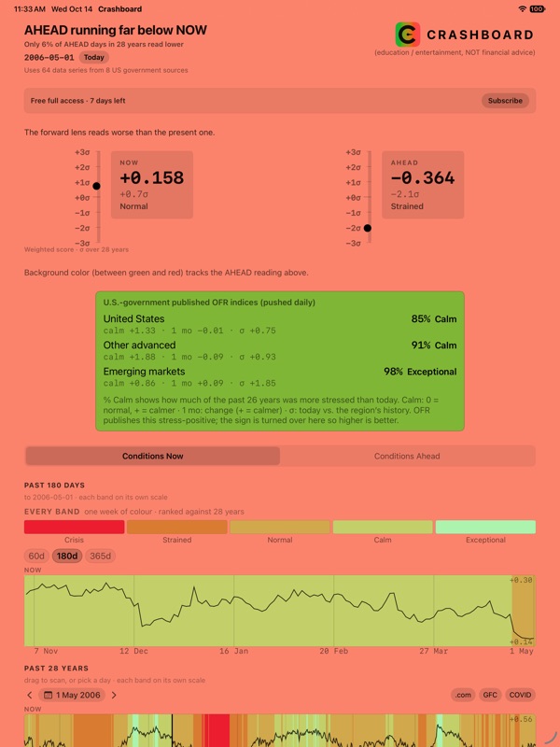Tap the battery indicator in status bar
This screenshot has height=747, width=560.
538,9
